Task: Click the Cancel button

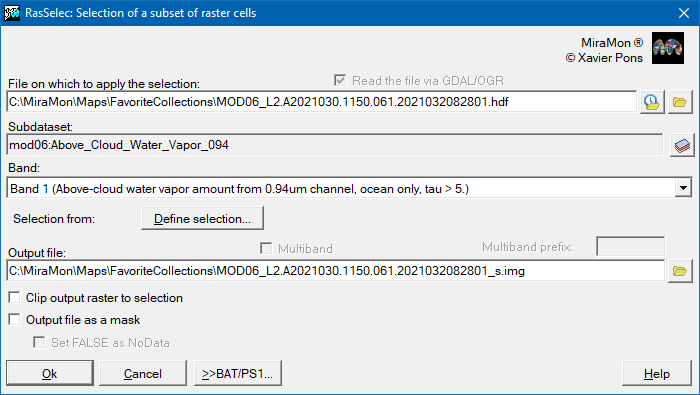Action: pos(143,374)
